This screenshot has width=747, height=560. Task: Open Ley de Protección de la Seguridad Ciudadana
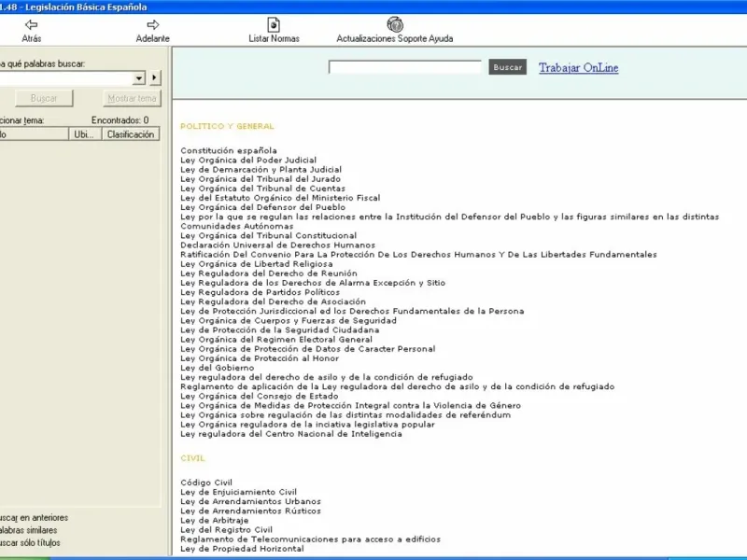click(279, 330)
